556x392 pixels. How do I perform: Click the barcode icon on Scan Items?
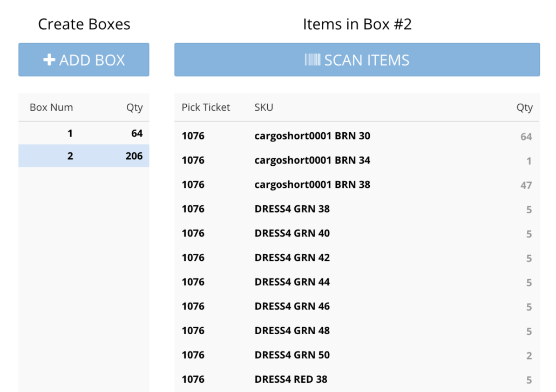point(312,60)
